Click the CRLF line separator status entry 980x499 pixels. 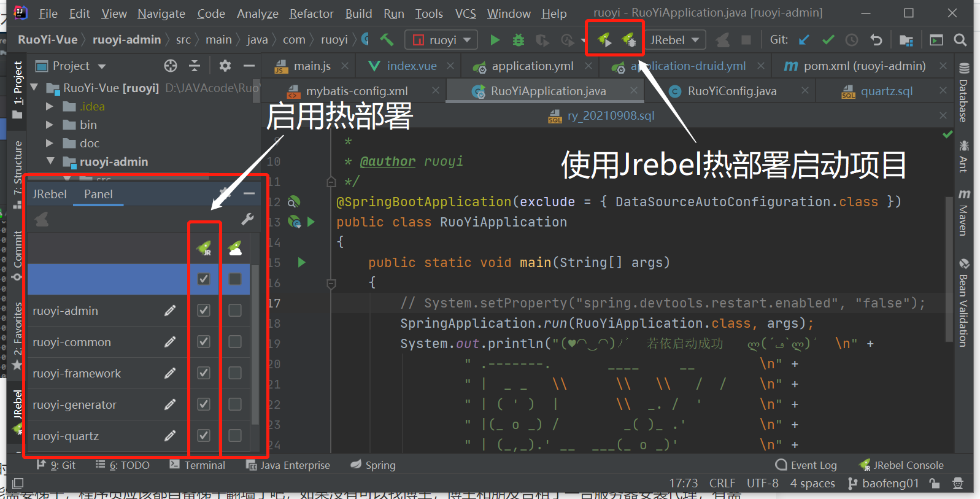722,484
